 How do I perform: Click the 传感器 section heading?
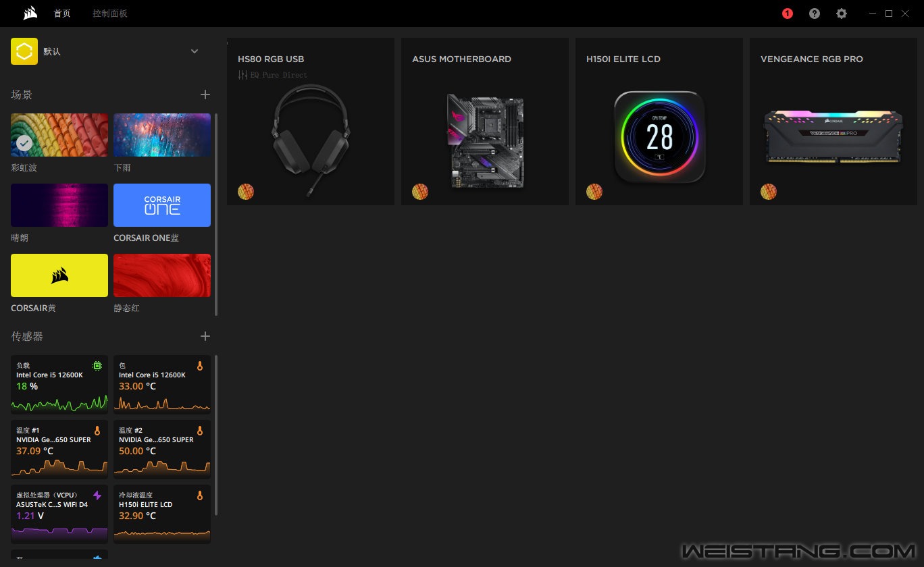coord(27,336)
